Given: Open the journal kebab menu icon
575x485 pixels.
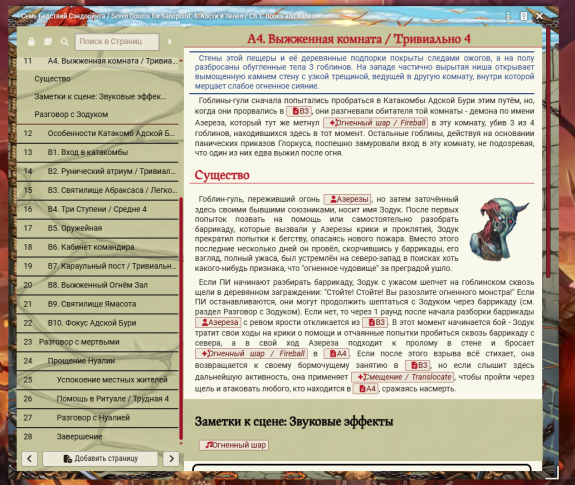Looking at the screenshot, I should [508, 16].
